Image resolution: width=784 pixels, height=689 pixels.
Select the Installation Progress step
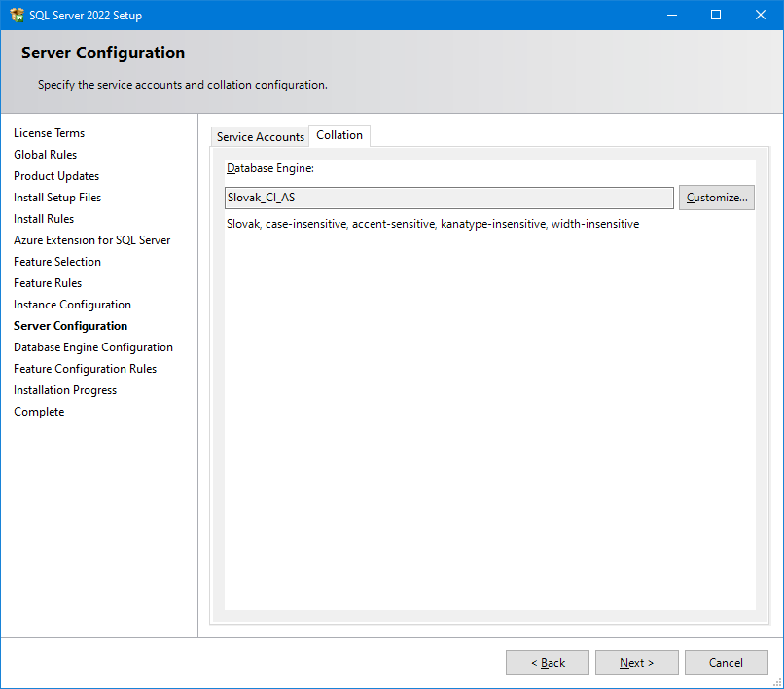pos(65,390)
